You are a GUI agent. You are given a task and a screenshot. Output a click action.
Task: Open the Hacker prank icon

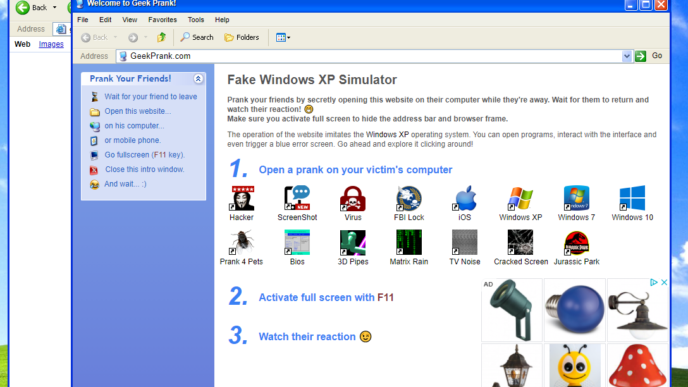point(242,198)
